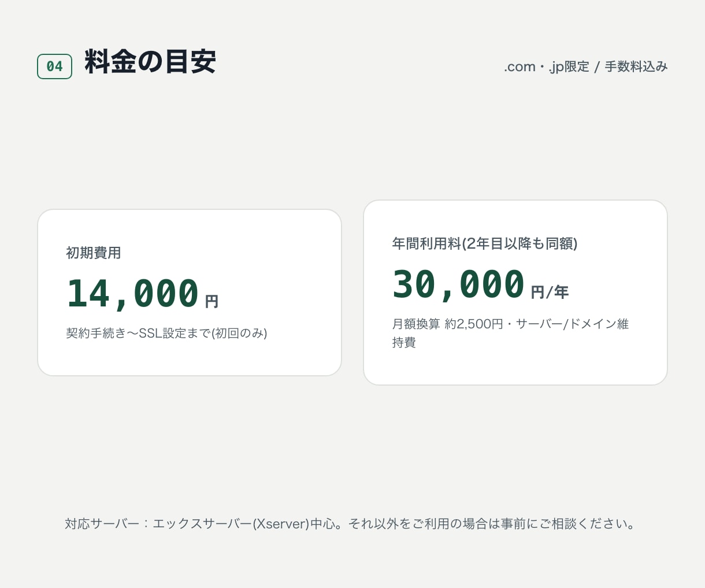
Task: Click the 30,000 円/年 price figure
Action: click(480, 284)
